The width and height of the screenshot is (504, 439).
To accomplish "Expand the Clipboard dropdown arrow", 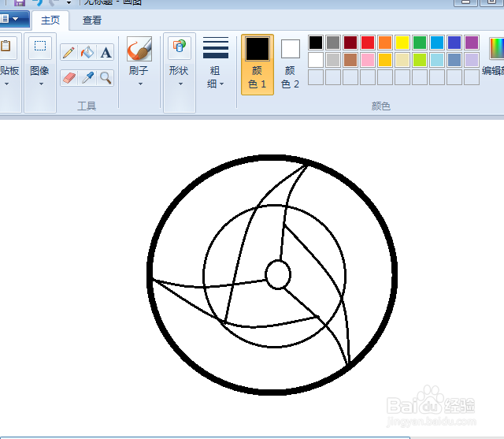I will tap(6, 84).
